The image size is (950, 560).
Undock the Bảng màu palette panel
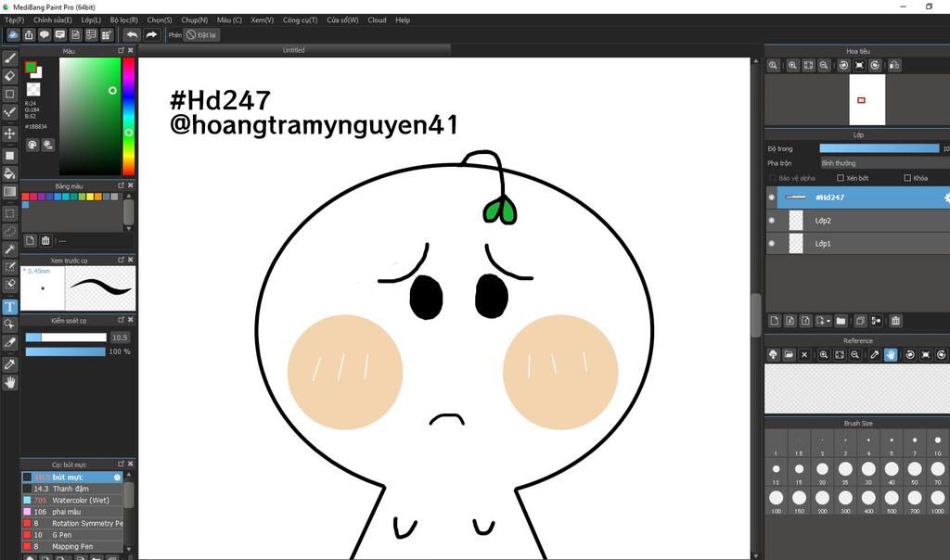122,185
